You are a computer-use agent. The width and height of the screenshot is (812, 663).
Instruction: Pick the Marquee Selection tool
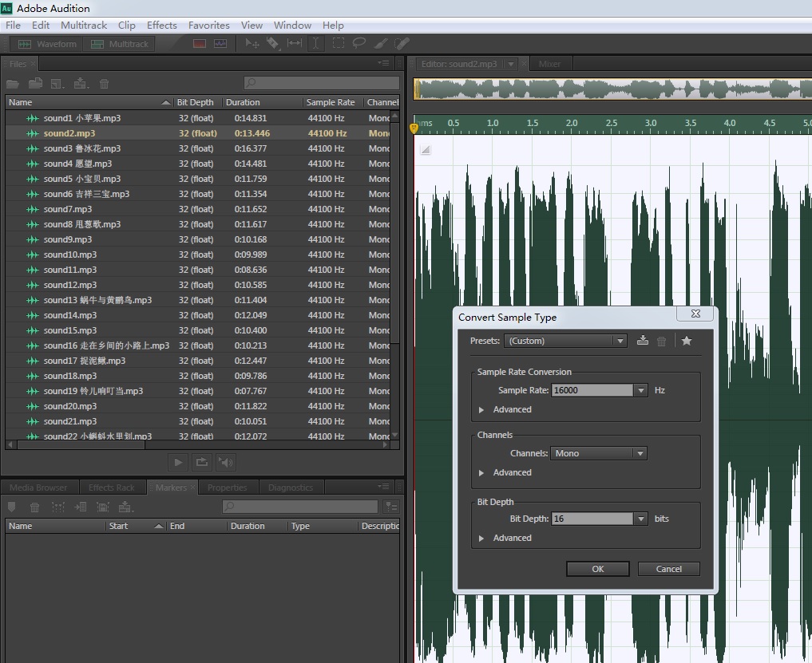point(339,44)
